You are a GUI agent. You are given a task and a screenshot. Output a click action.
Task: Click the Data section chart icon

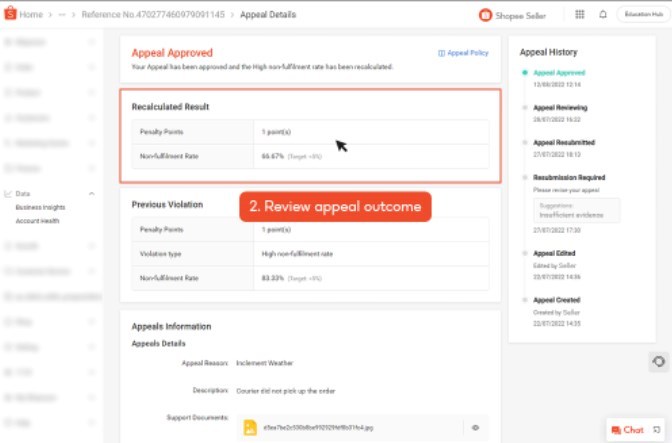tap(8, 193)
